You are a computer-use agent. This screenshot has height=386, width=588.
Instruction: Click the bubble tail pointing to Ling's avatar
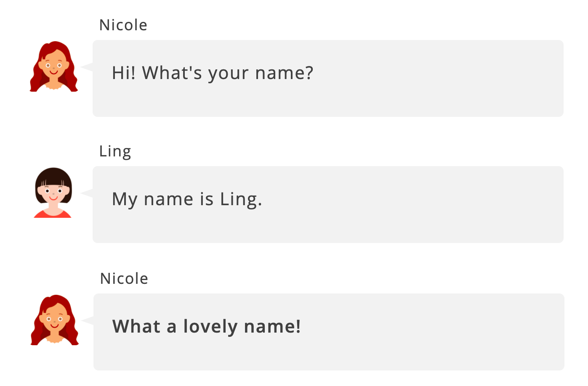coord(88,193)
